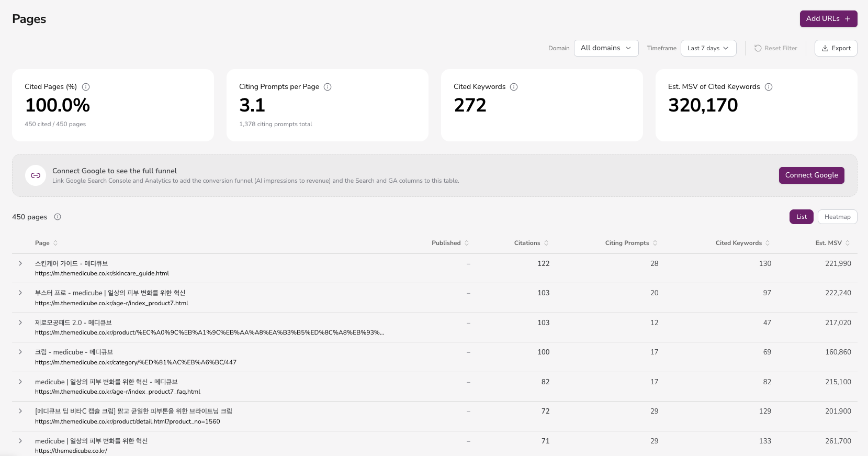The image size is (868, 456).
Task: Click the Page column header label
Action: (x=42, y=243)
